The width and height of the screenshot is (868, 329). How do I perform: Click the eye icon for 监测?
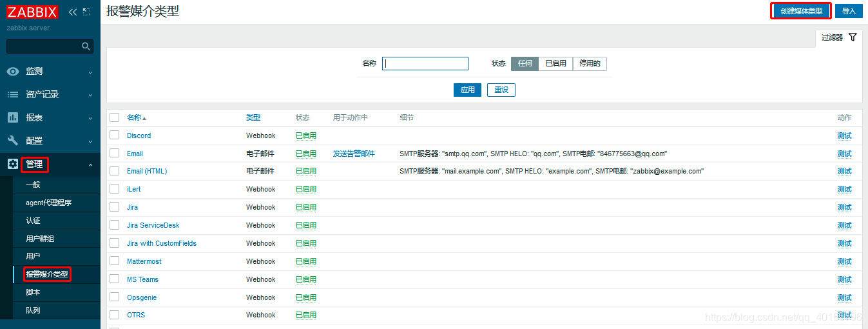tap(13, 71)
